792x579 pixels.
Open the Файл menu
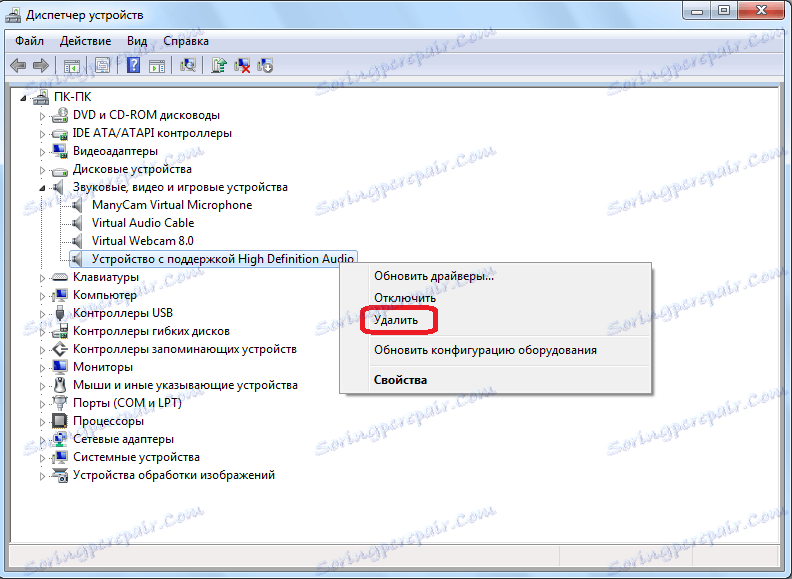(x=29, y=41)
